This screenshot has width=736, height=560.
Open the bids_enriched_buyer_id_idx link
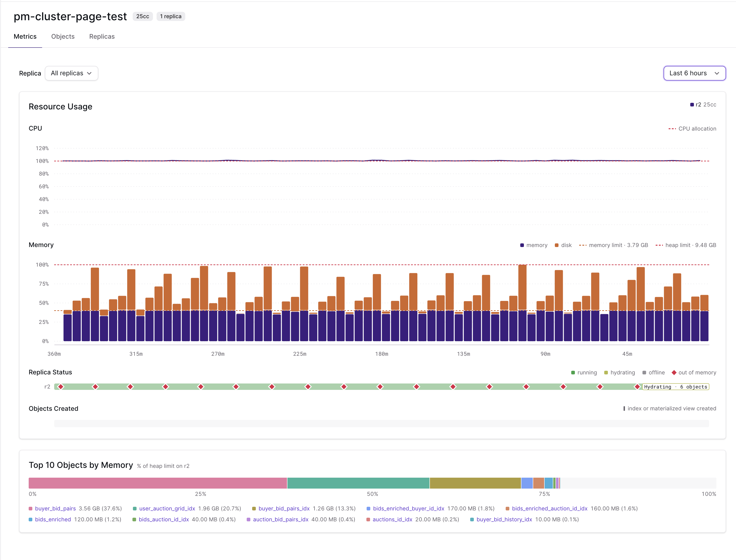click(409, 508)
